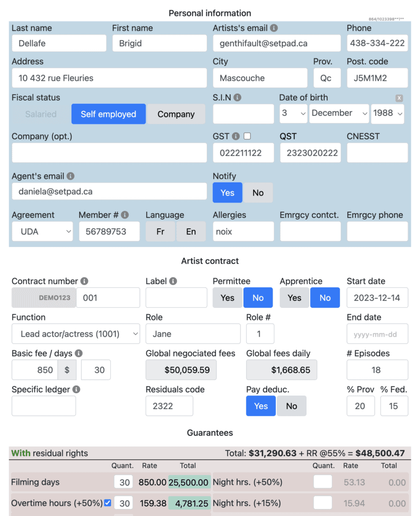Click the End date input field
420x516 pixels.
[377, 334]
